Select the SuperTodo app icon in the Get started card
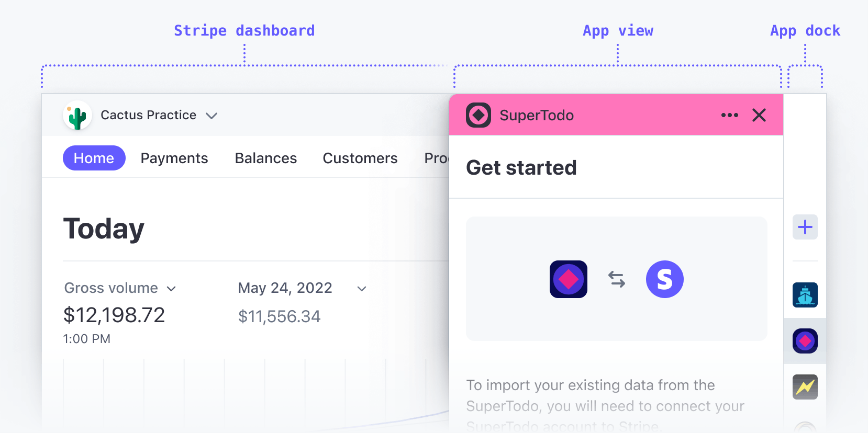This screenshot has height=433, width=868. pos(569,279)
